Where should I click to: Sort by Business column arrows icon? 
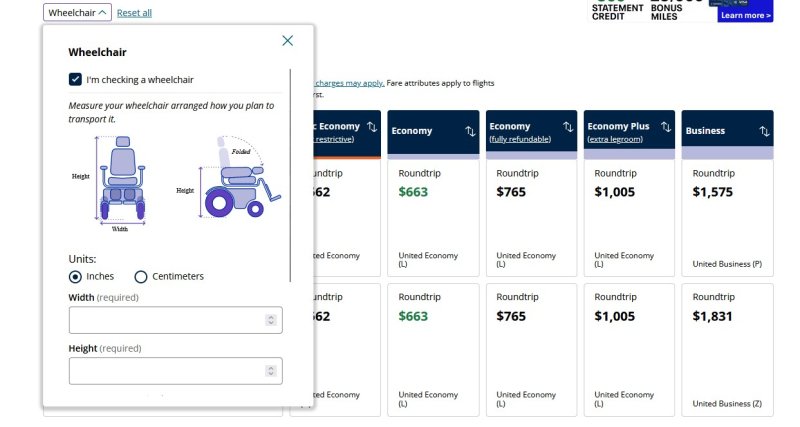tap(764, 131)
